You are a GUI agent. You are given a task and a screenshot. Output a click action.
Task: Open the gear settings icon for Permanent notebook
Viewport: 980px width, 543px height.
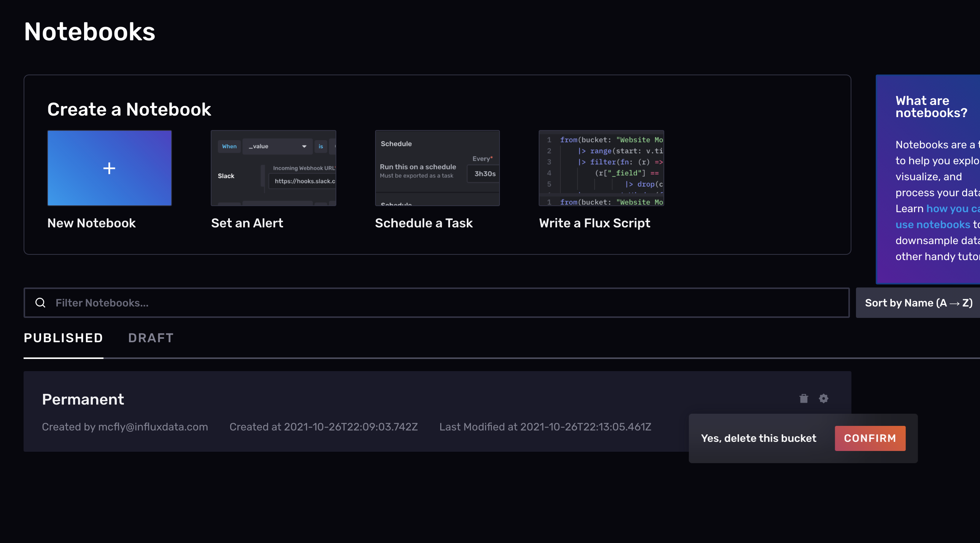tap(823, 399)
